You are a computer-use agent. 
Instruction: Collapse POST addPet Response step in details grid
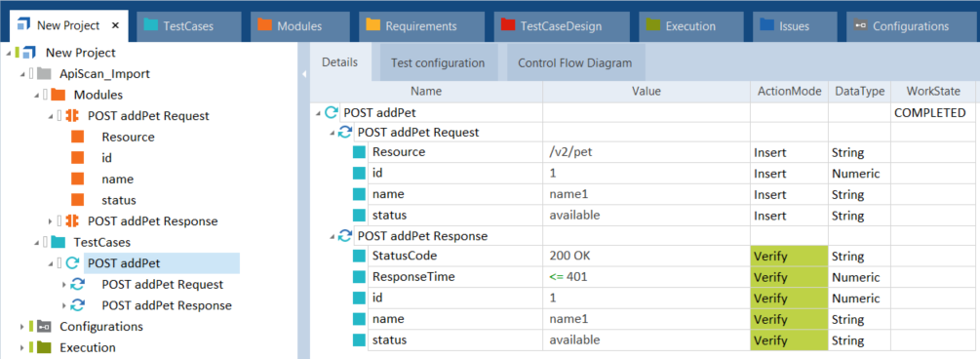coord(333,236)
